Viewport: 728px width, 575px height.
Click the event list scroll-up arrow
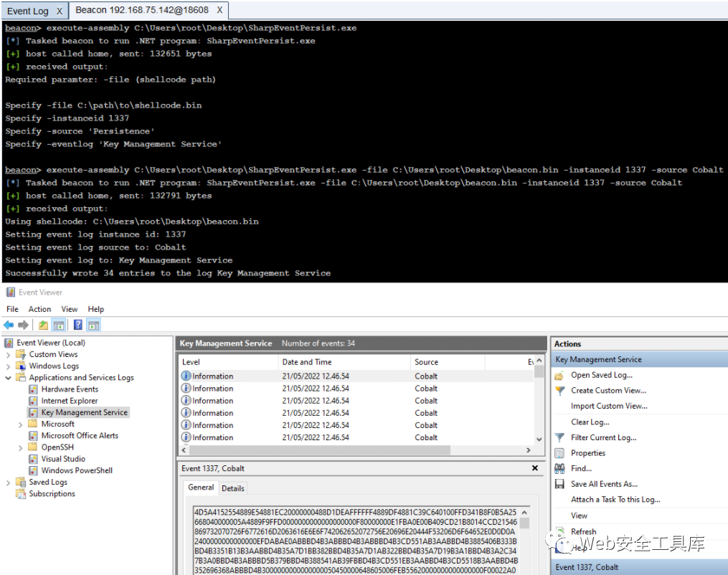[x=539, y=361]
